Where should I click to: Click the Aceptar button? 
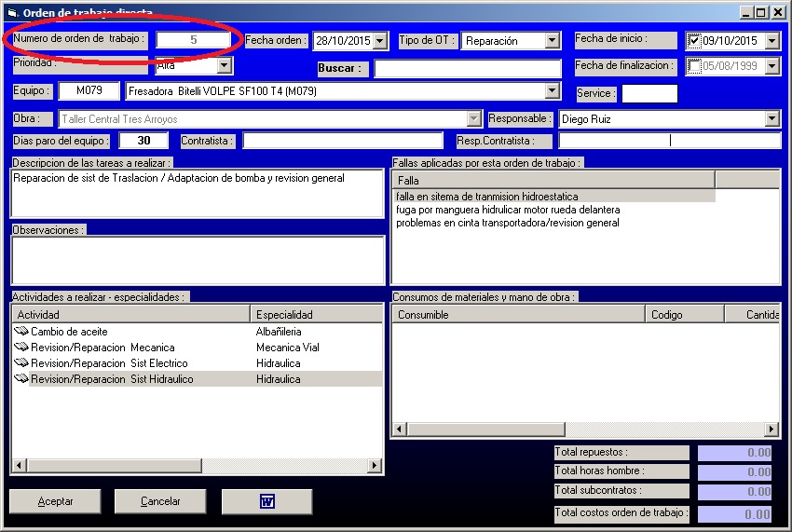55,501
